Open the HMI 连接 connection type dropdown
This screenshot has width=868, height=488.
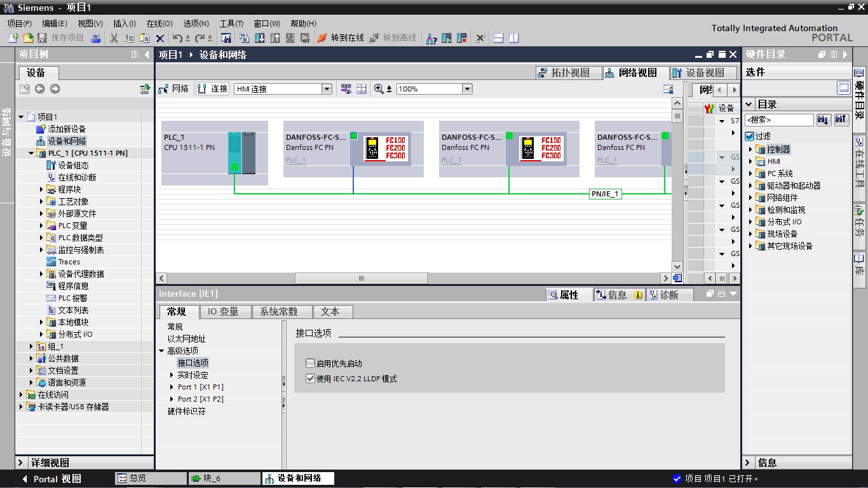(327, 89)
